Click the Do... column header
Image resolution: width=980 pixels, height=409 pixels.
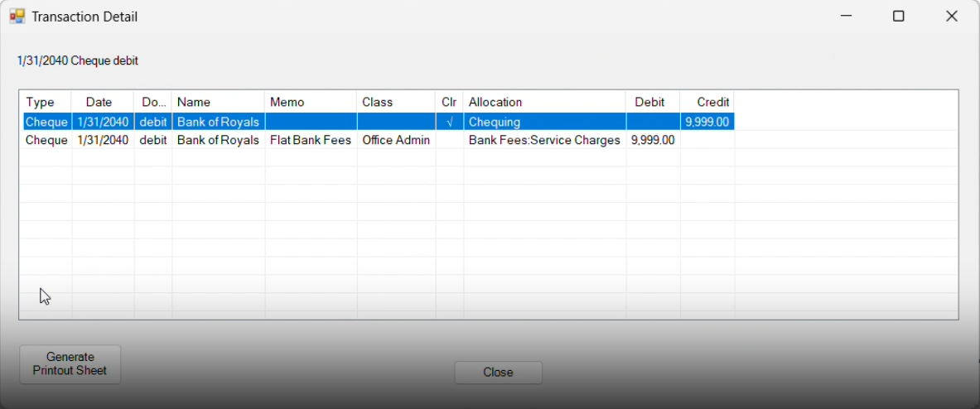tap(154, 103)
